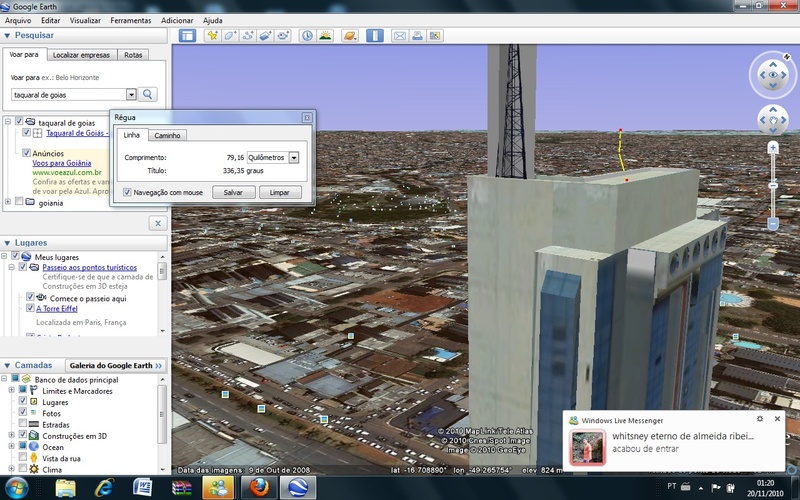The height and width of the screenshot is (500, 800).
Task: Click the Add Placemark pushpin icon
Action: [212, 36]
